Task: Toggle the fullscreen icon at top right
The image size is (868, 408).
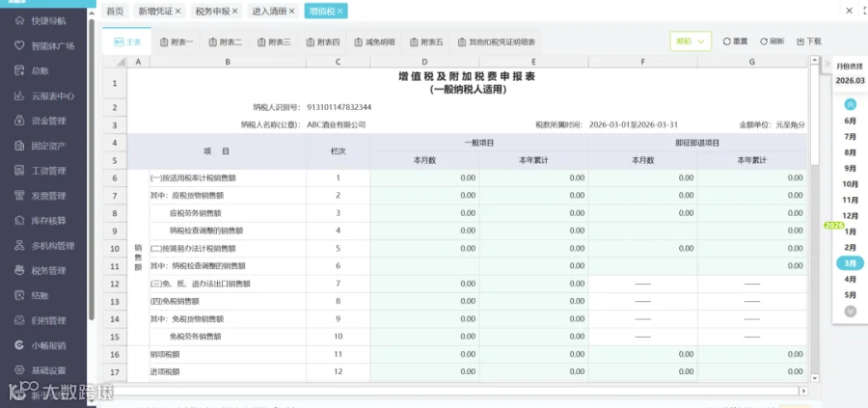Action: point(865,11)
